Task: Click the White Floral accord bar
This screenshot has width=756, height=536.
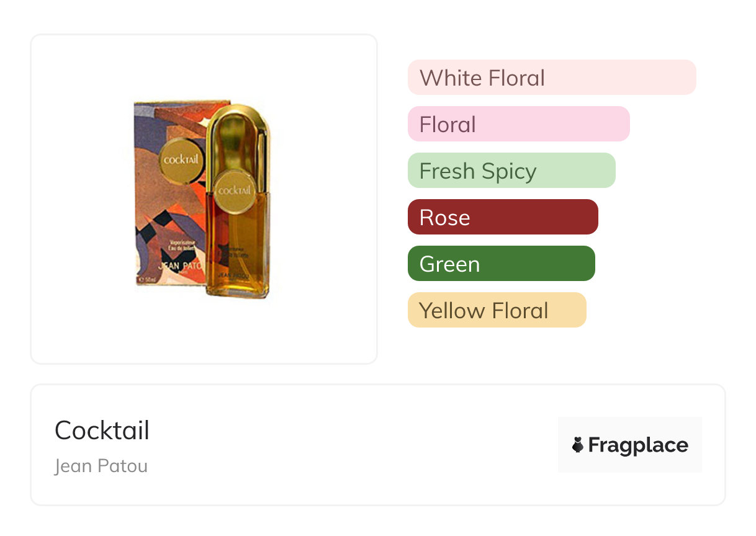Action: [551, 78]
